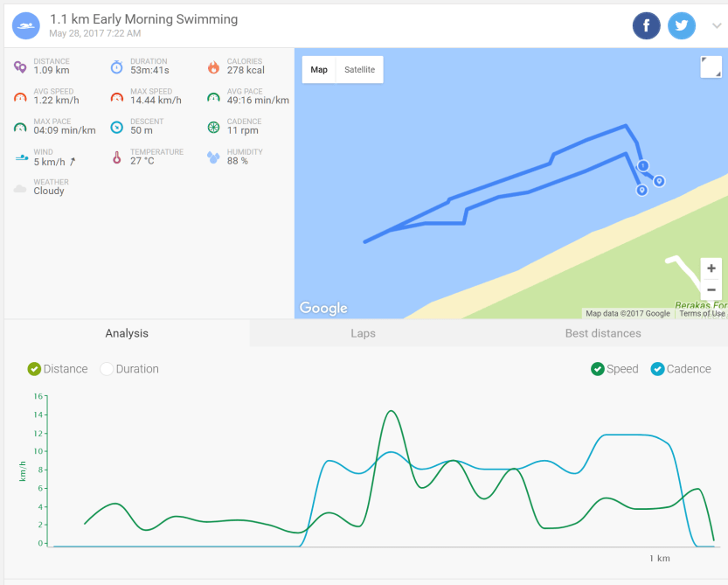This screenshot has width=728, height=585.
Task: Open the map Terms of Use link
Action: (702, 313)
